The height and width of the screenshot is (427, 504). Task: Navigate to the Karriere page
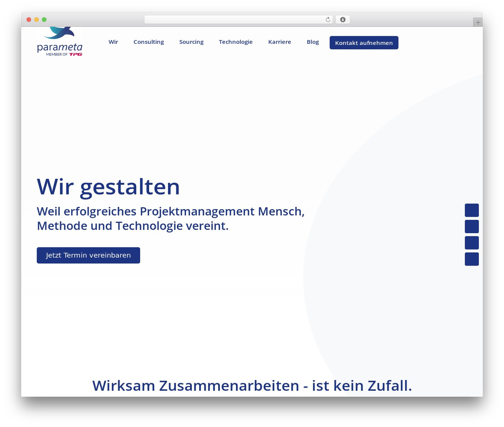pyautogui.click(x=280, y=42)
